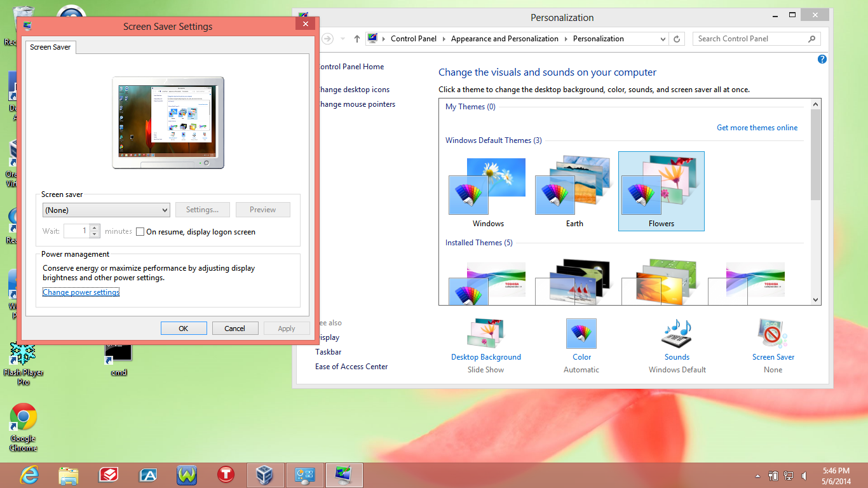Open the network tray icon
The height and width of the screenshot is (488, 868).
coord(789,476)
